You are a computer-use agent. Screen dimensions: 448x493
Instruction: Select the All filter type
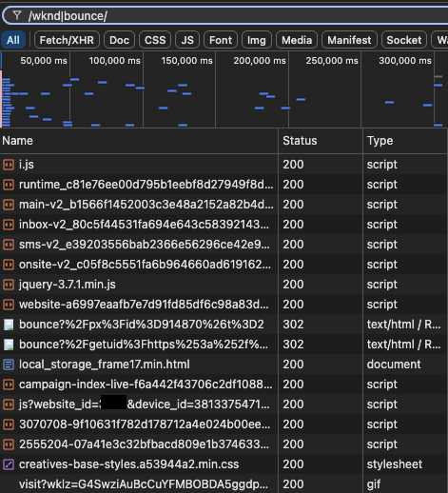[13, 40]
